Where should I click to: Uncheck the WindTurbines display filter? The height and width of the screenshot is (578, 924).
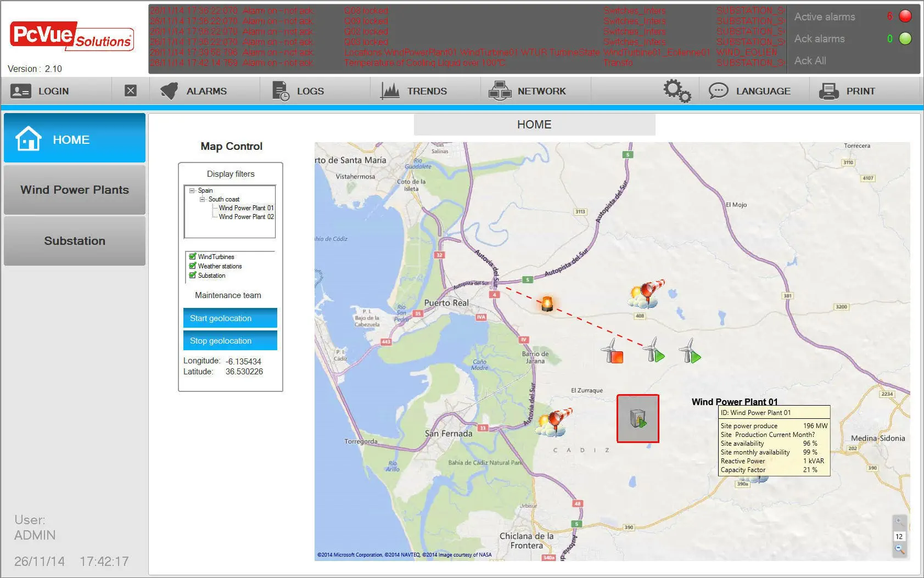pos(193,256)
